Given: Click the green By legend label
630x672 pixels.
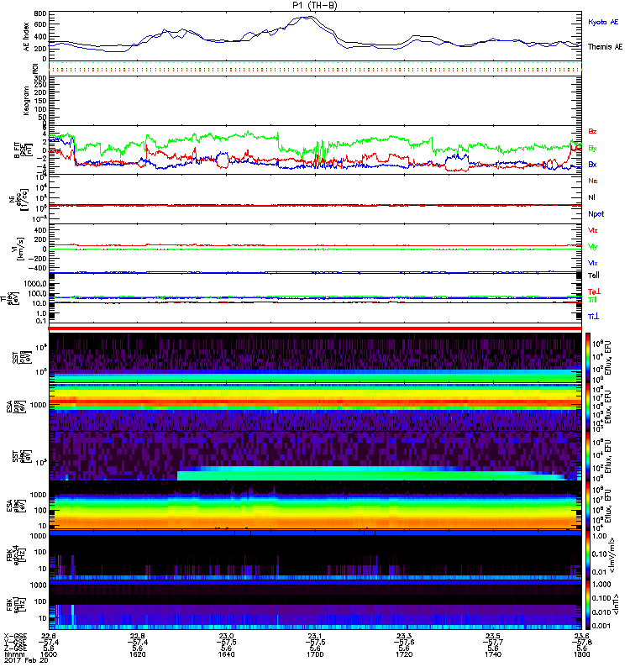Looking at the screenshot, I should point(592,149).
